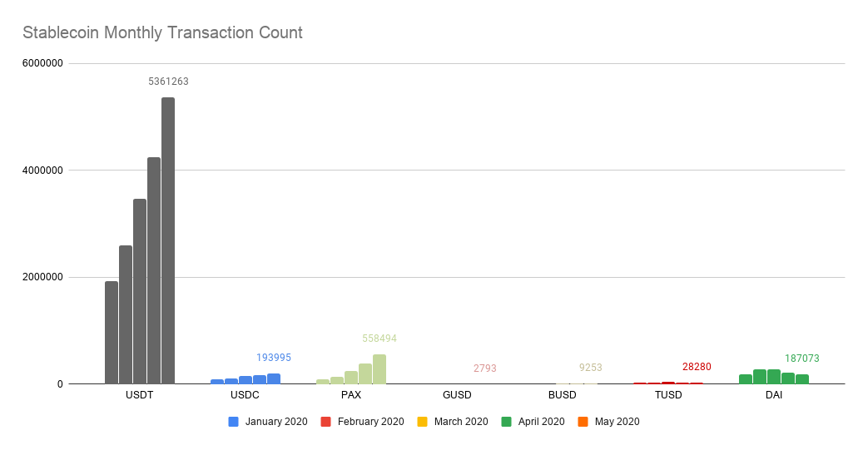Select the red February 2020 legend swatch

326,422
